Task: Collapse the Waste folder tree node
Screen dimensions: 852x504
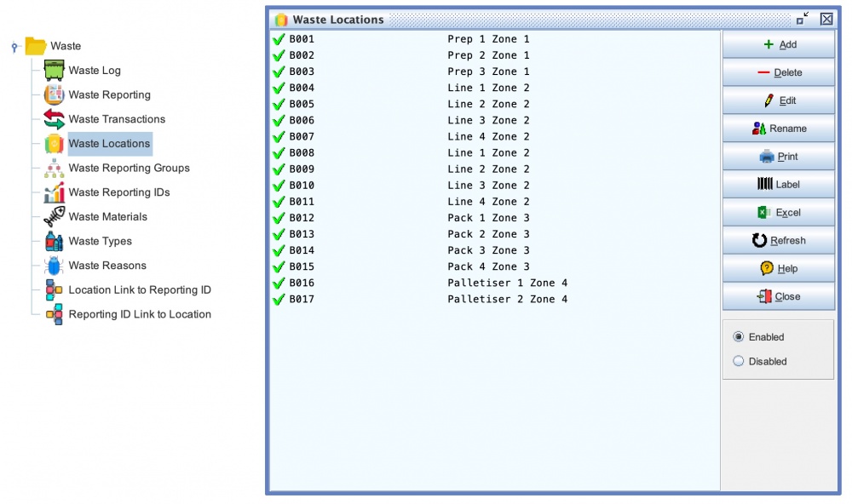Action: pyautogui.click(x=14, y=47)
